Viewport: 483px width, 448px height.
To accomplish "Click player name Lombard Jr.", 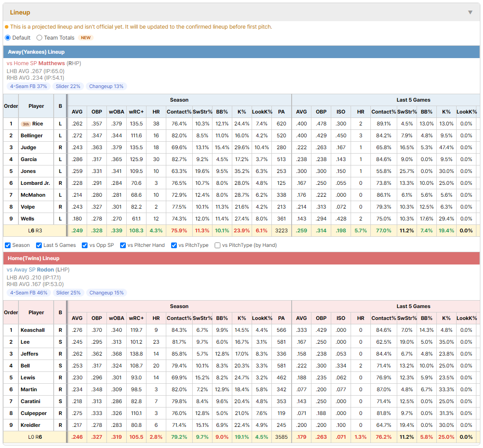I will (35, 183).
